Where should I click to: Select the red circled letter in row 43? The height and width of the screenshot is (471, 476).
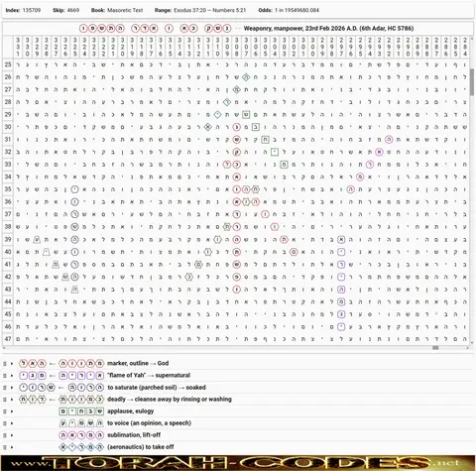[x=236, y=290]
